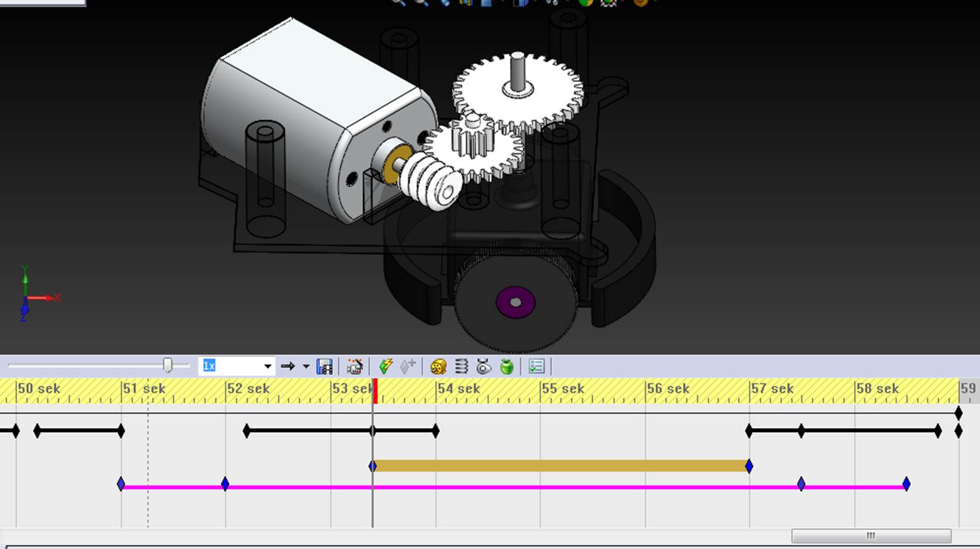Select the magenta bar's key at 52 sek

[225, 484]
